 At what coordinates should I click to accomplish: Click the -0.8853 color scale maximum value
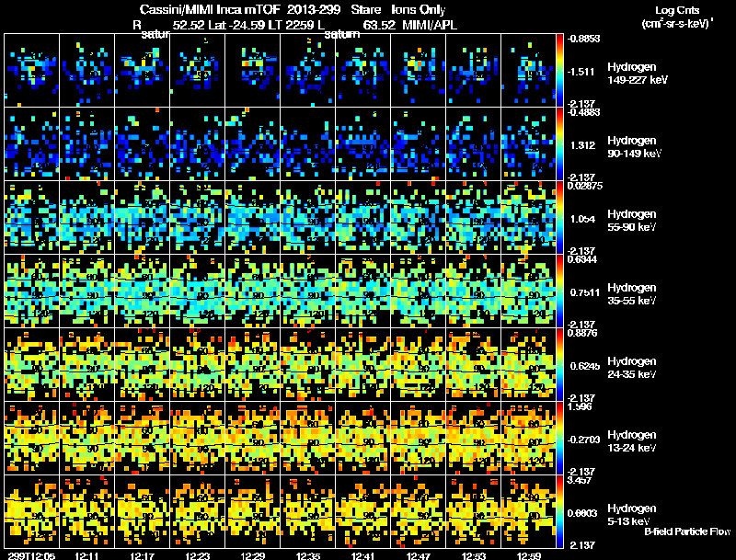point(583,39)
